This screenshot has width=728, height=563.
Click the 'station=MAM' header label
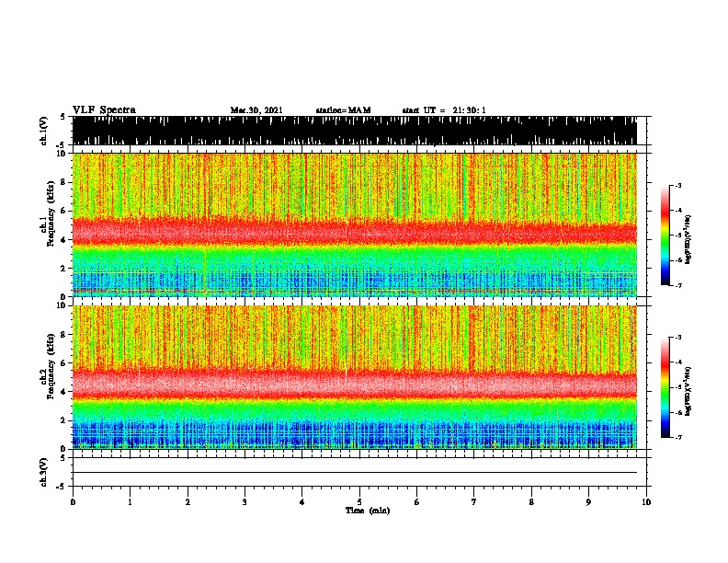(343, 110)
